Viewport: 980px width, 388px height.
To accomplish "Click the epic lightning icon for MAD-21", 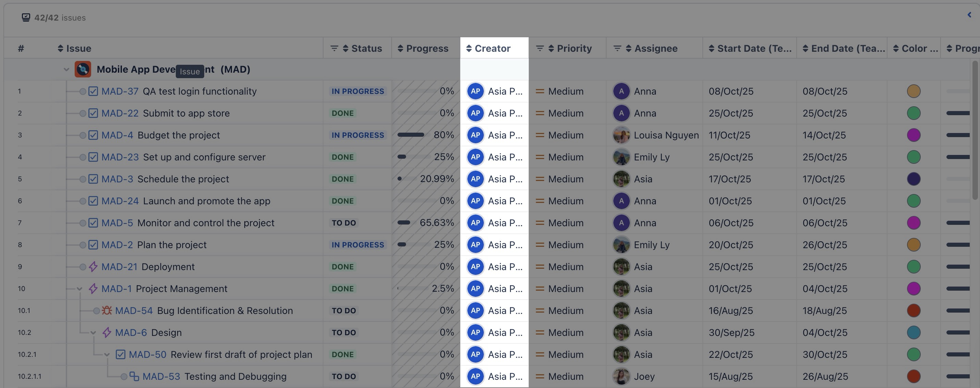I will point(93,267).
